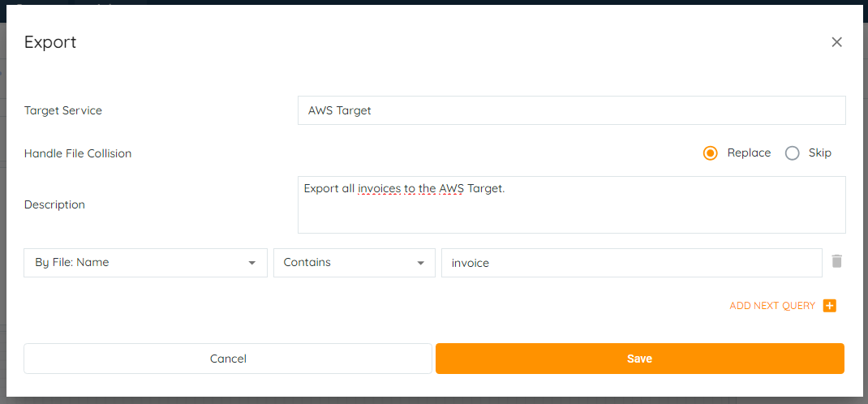Click the Export dialog title
This screenshot has width=868, height=404.
click(50, 42)
